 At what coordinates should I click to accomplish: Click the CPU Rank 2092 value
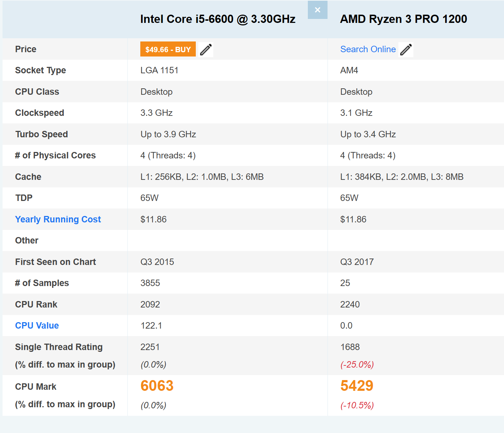click(150, 304)
